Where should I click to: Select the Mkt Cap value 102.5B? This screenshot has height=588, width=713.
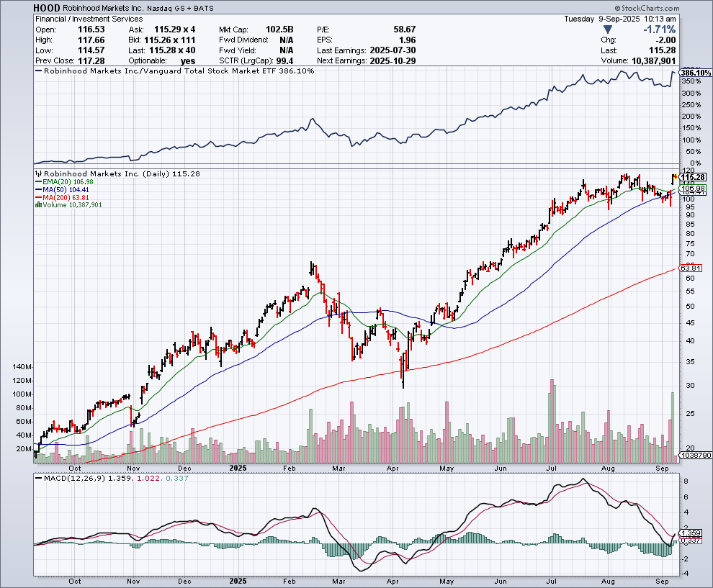coord(279,29)
